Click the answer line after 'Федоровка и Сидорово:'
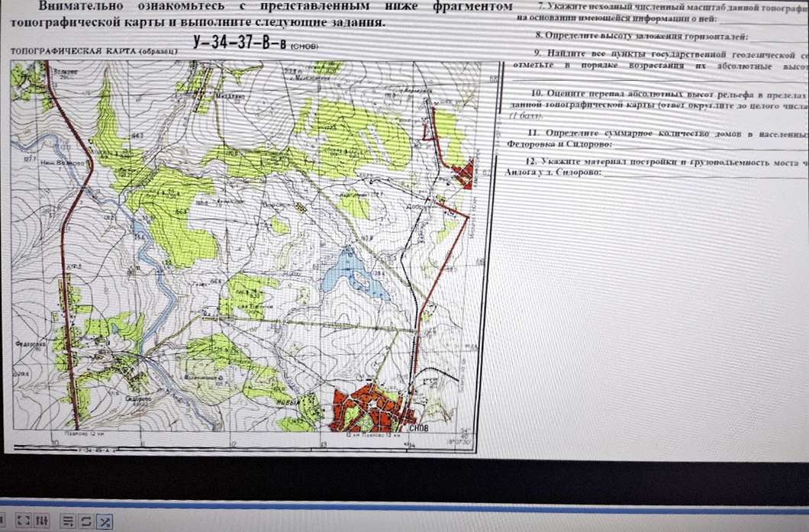Viewport: 809px width, 532px height. pyautogui.click(x=710, y=145)
